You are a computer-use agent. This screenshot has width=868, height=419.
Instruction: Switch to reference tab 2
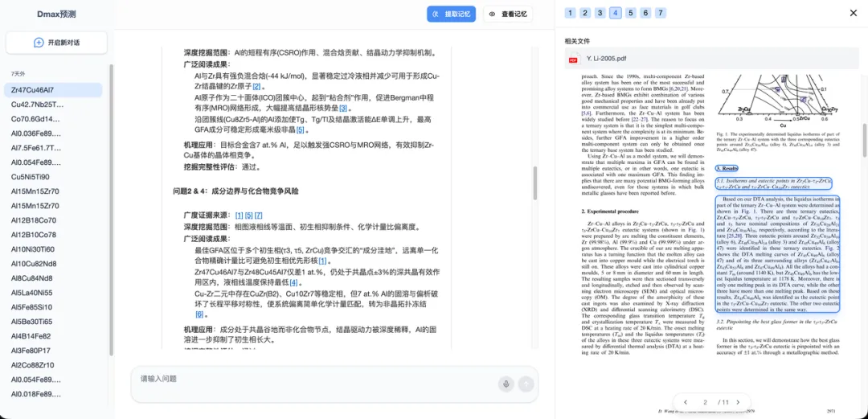585,13
